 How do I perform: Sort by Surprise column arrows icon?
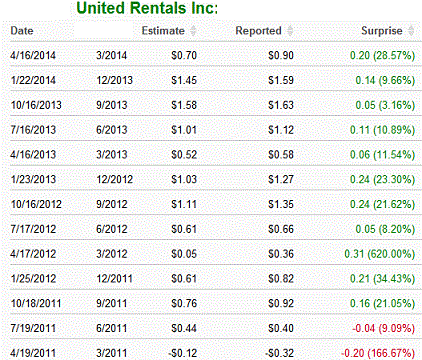[411, 31]
